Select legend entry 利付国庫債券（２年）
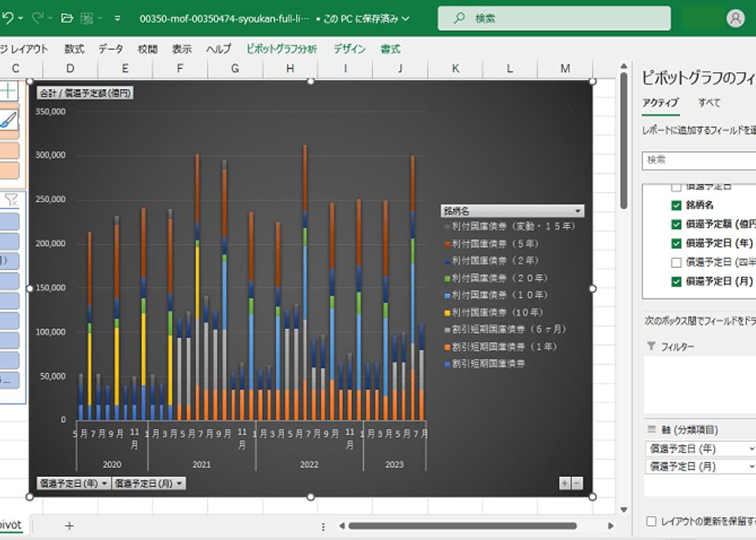Viewport: 756px width, 540px height. coord(491,260)
